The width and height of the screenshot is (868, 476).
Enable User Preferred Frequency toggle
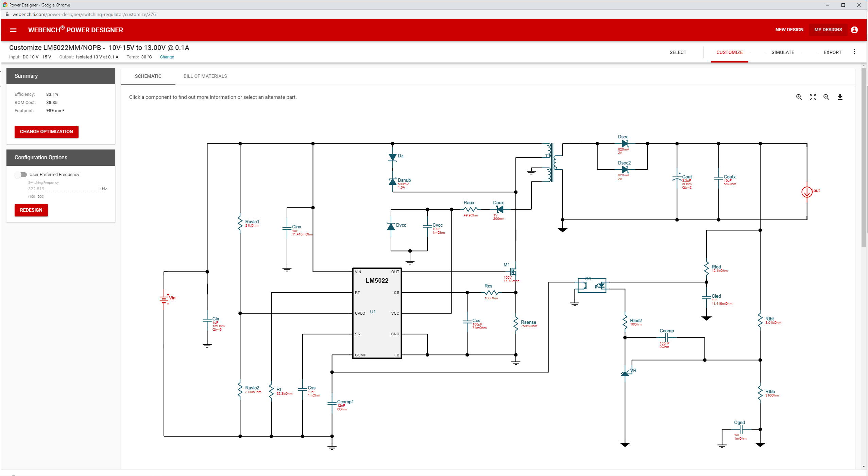pos(21,174)
